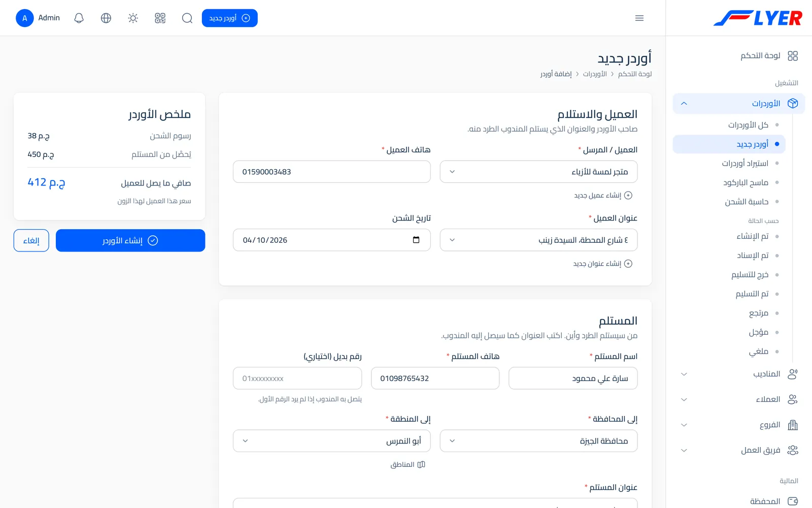Image resolution: width=812 pixels, height=508 pixels.
Task: Open the إلى المحافظة governorate dropdown
Action: [538, 441]
